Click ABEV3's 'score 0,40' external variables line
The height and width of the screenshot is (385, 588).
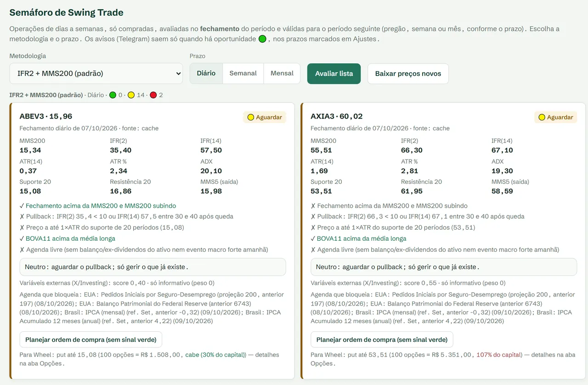pos(117,283)
